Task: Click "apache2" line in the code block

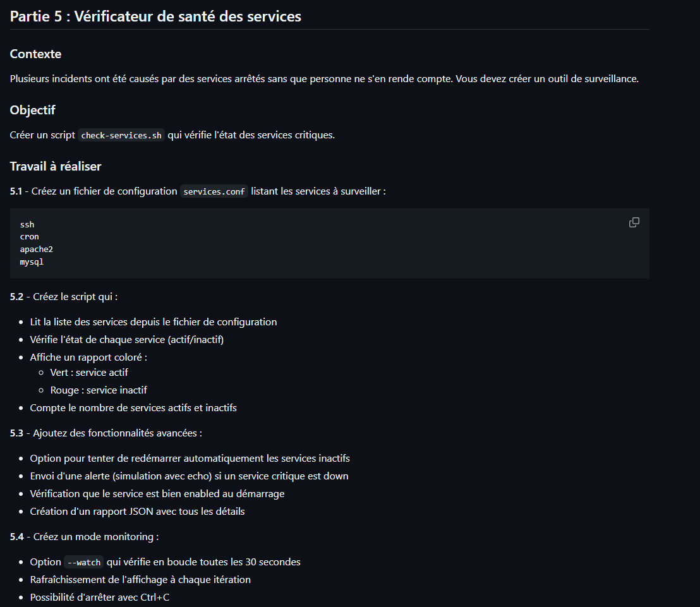Action: tap(36, 249)
